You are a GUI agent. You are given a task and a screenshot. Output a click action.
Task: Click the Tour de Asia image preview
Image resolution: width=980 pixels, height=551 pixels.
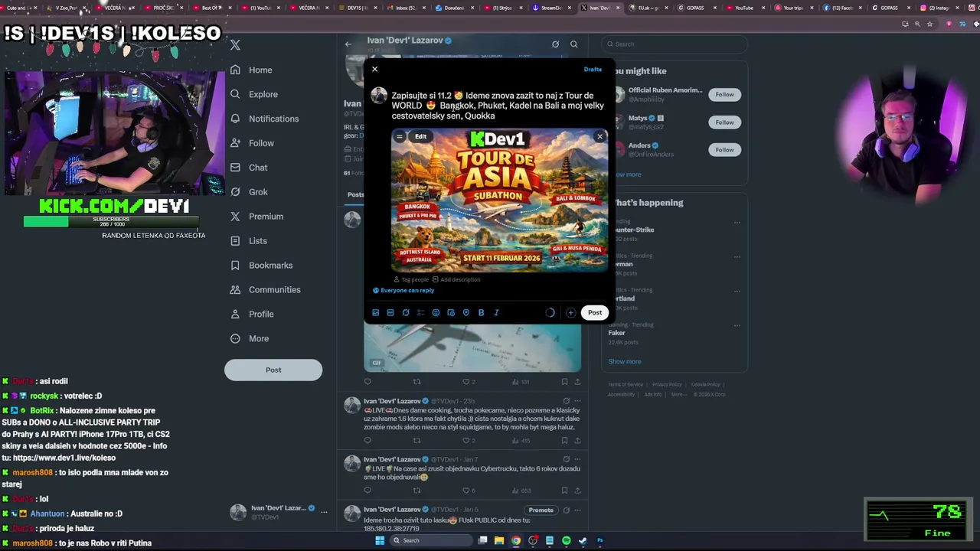click(500, 201)
